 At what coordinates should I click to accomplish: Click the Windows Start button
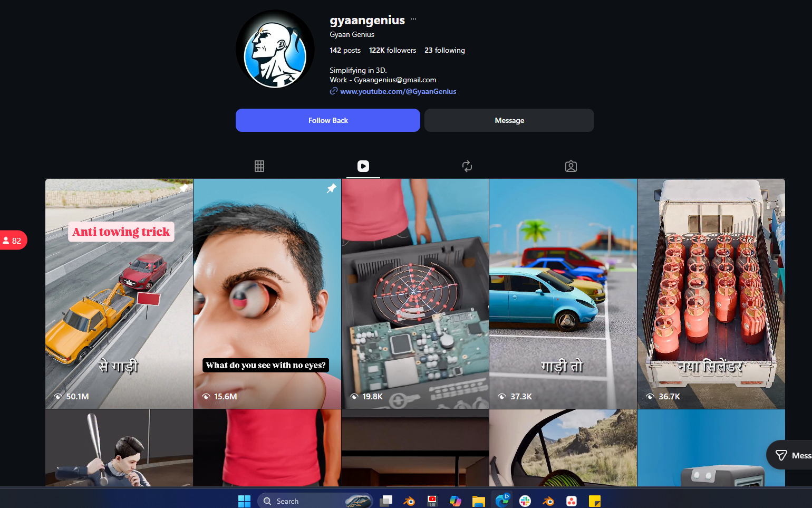tap(244, 501)
